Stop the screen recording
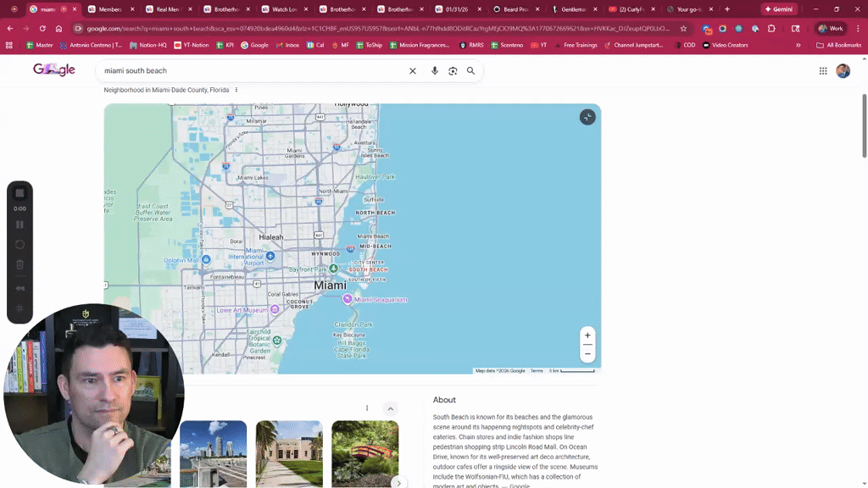The height and width of the screenshot is (488, 868). click(x=20, y=193)
